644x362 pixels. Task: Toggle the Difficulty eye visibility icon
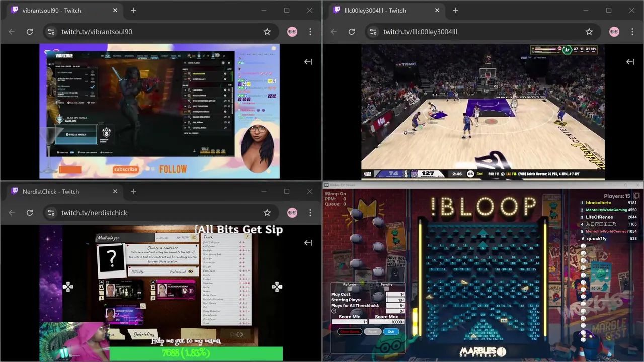point(191,271)
